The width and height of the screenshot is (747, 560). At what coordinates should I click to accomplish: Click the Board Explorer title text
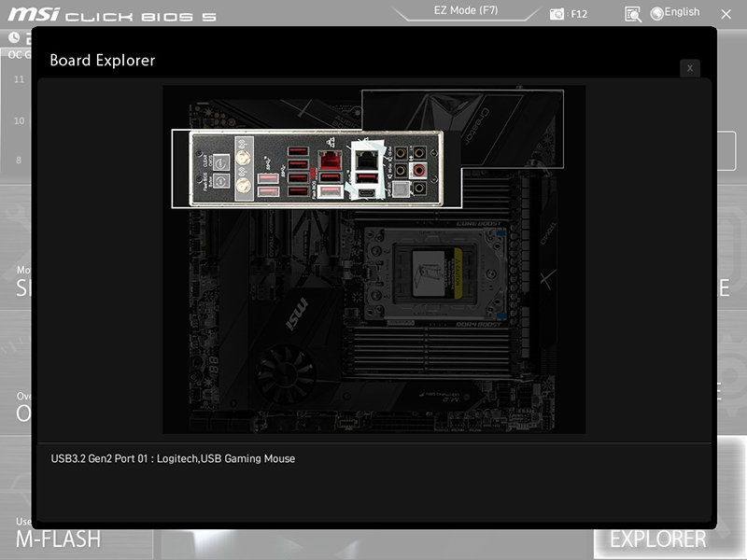click(x=103, y=61)
